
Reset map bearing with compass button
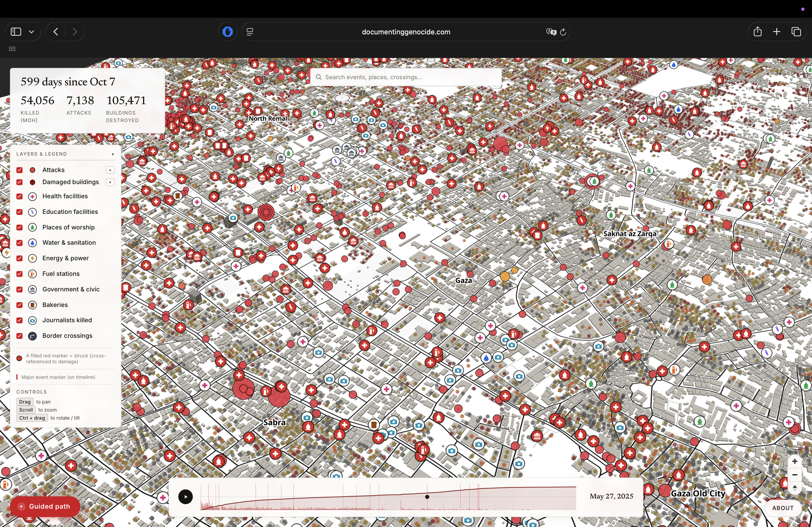click(794, 487)
